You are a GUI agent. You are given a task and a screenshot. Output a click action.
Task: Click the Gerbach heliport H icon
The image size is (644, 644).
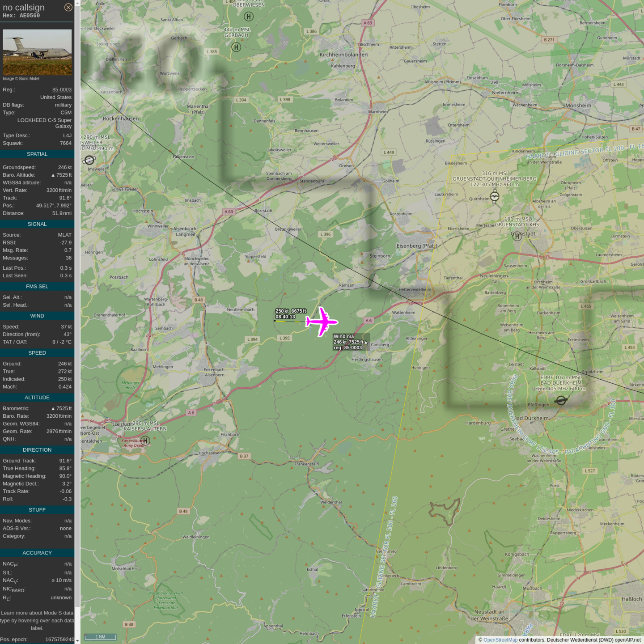coord(236,47)
